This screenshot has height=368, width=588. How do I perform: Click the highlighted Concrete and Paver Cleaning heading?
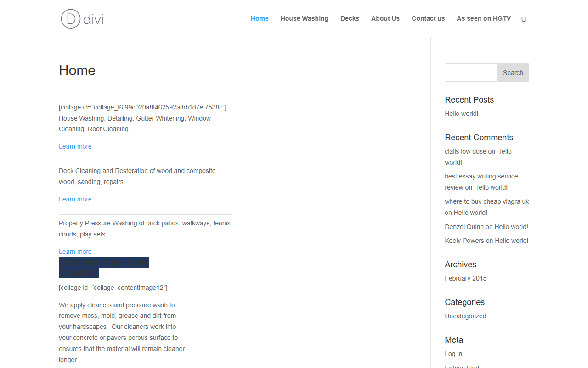coord(104,267)
